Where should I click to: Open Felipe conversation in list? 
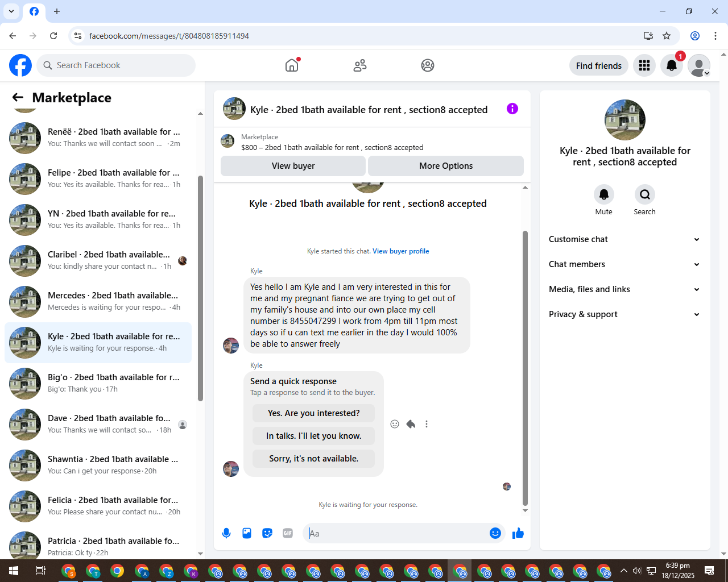[x=98, y=178]
